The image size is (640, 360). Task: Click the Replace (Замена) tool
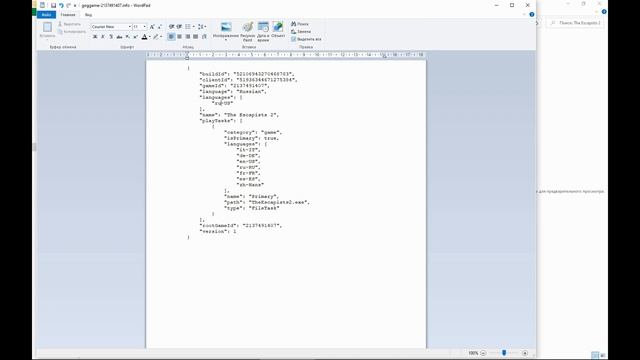pyautogui.click(x=301, y=31)
